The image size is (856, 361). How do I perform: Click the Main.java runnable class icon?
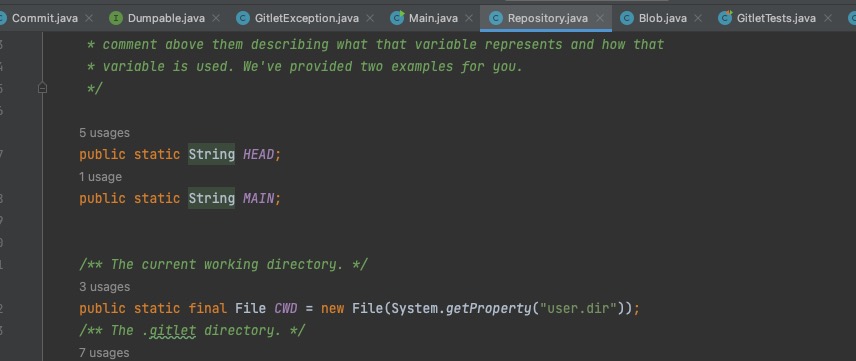[397, 19]
